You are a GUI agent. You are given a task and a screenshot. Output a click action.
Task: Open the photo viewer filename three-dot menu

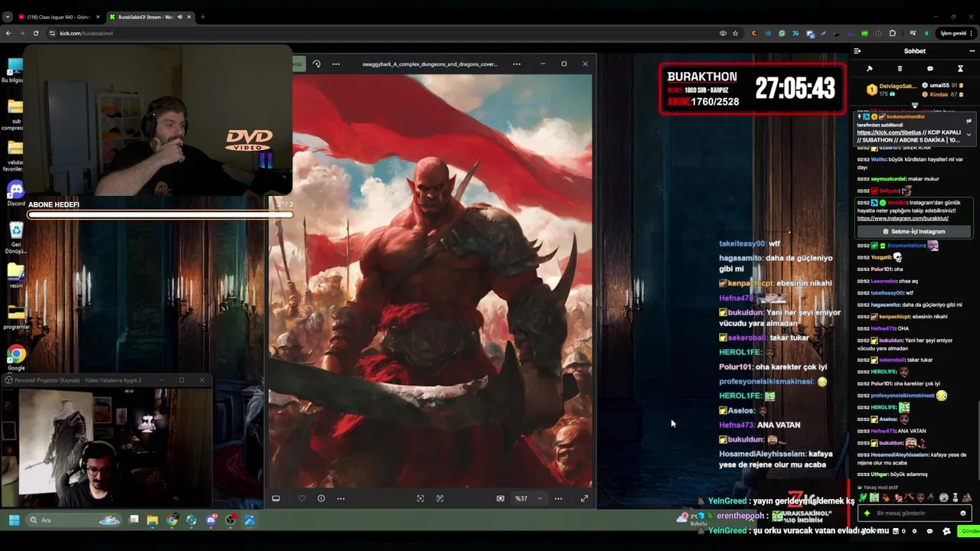pyautogui.click(x=517, y=64)
